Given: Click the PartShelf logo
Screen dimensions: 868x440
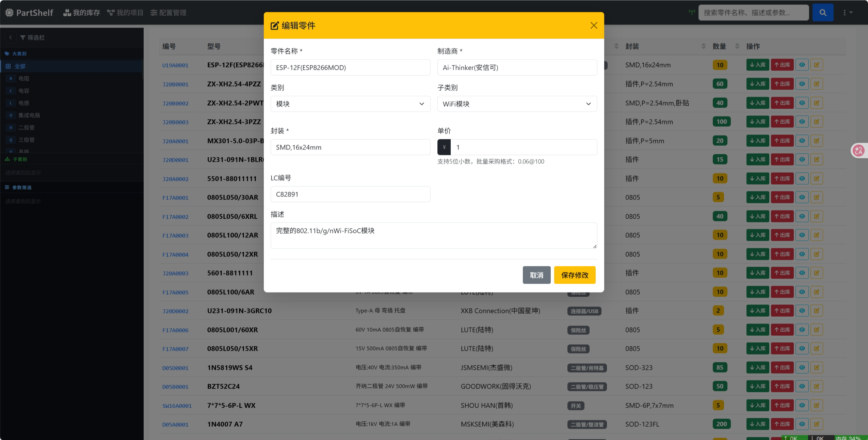Looking at the screenshot, I should tap(29, 13).
